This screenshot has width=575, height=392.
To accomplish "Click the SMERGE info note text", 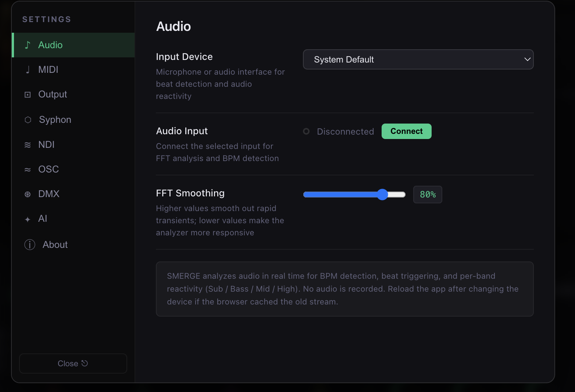I will (x=343, y=289).
